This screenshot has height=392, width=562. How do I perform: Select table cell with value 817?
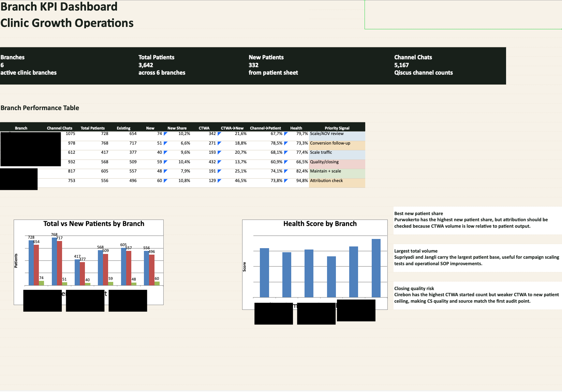pos(72,171)
